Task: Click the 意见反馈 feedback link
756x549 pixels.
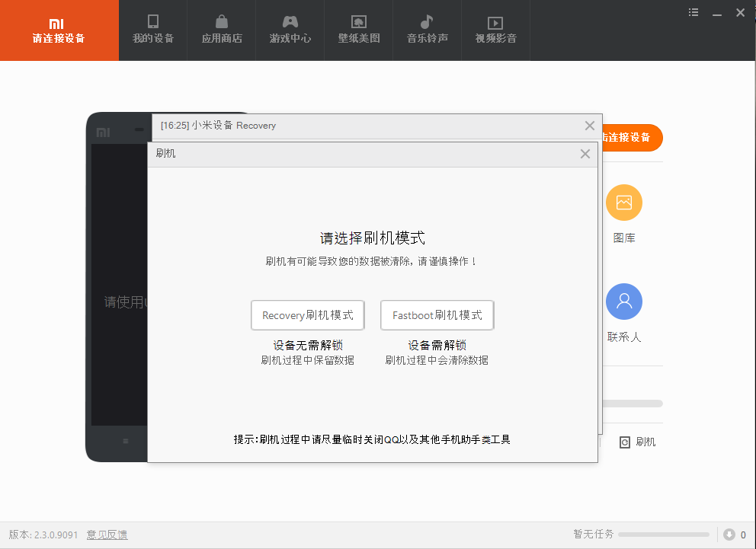Action: 107,535
